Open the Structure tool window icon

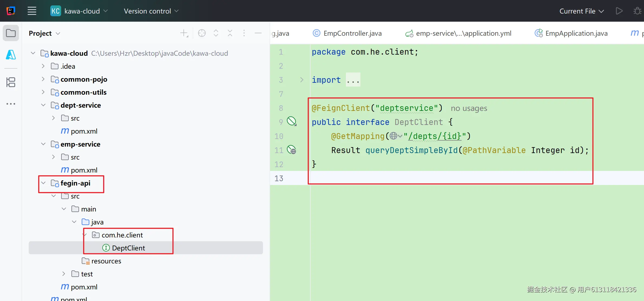click(x=11, y=82)
